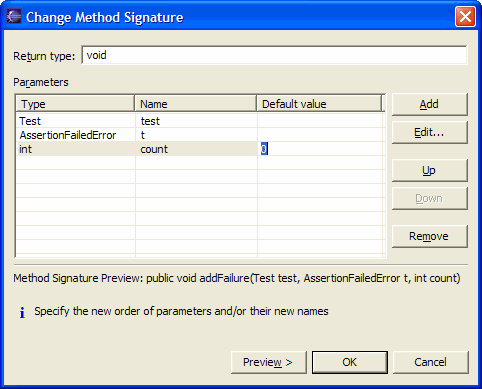Click the Return type field containing void
The width and height of the screenshot is (482, 389).
(274, 55)
